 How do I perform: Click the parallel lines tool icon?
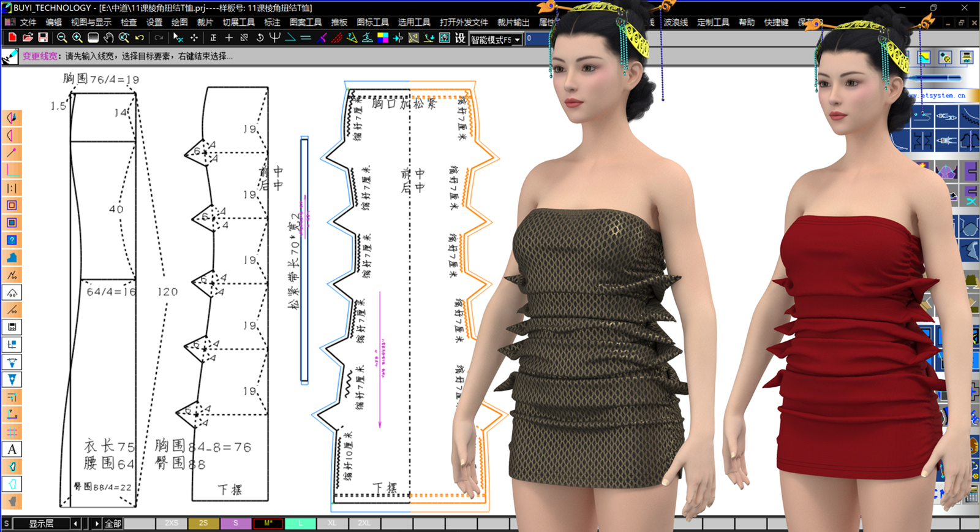(x=306, y=37)
